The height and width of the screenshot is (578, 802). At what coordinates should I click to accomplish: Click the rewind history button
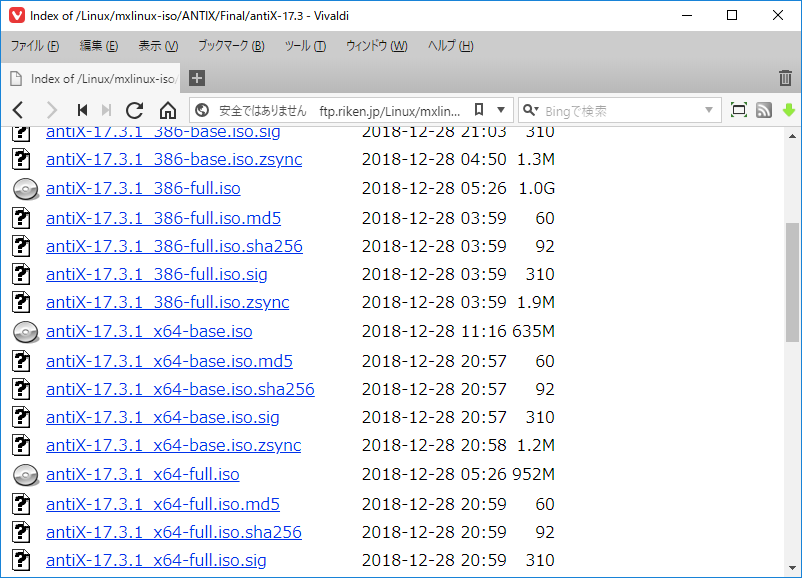click(82, 110)
